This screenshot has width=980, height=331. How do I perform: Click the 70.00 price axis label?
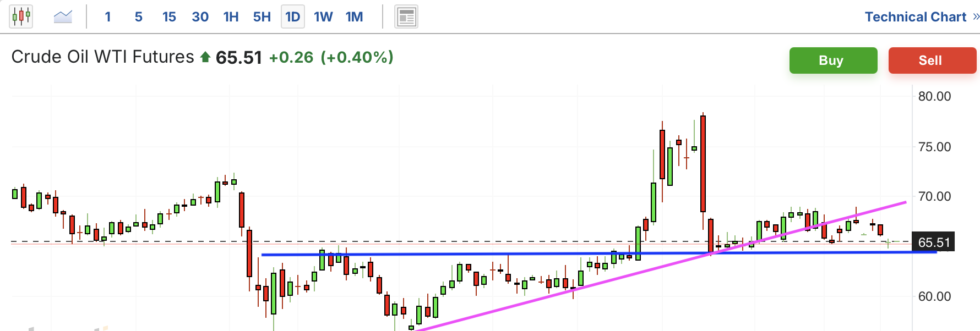[x=934, y=196]
